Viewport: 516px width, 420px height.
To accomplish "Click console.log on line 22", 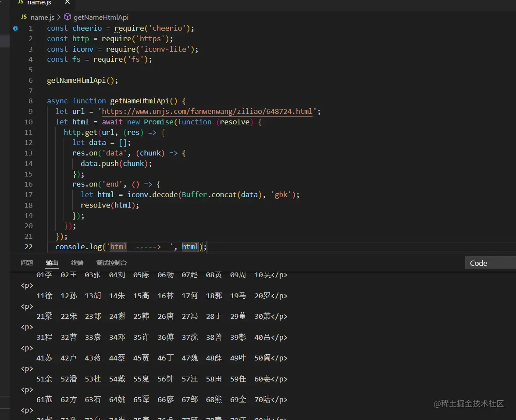I will point(78,247).
